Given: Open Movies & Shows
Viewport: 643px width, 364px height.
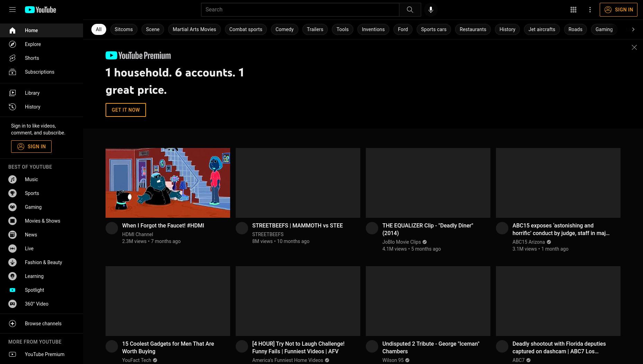Looking at the screenshot, I should point(42,221).
